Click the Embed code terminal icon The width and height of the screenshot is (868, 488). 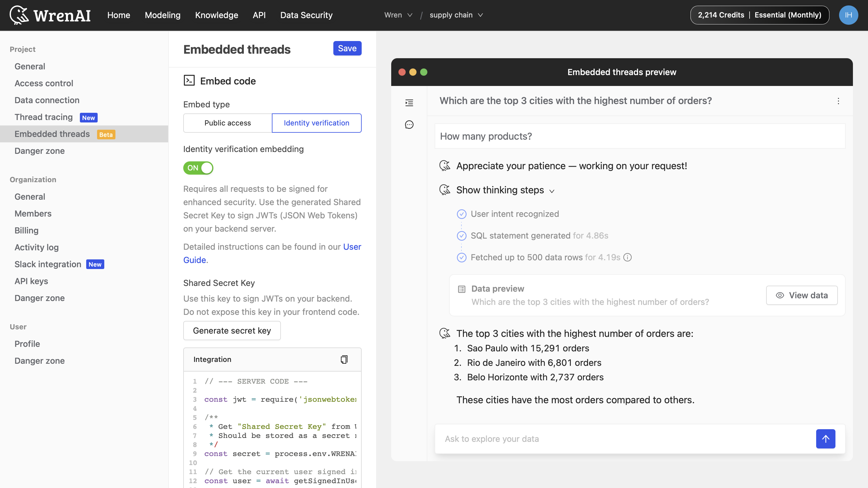pyautogui.click(x=189, y=80)
